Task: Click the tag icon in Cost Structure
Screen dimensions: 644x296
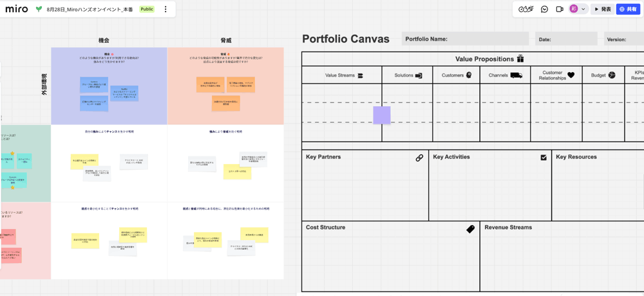Action: click(471, 229)
